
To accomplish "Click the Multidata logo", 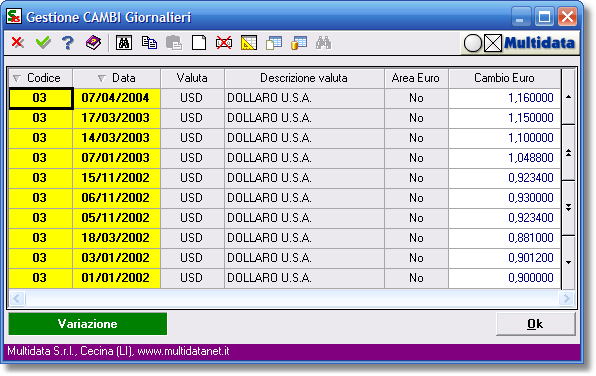I will pos(539,43).
